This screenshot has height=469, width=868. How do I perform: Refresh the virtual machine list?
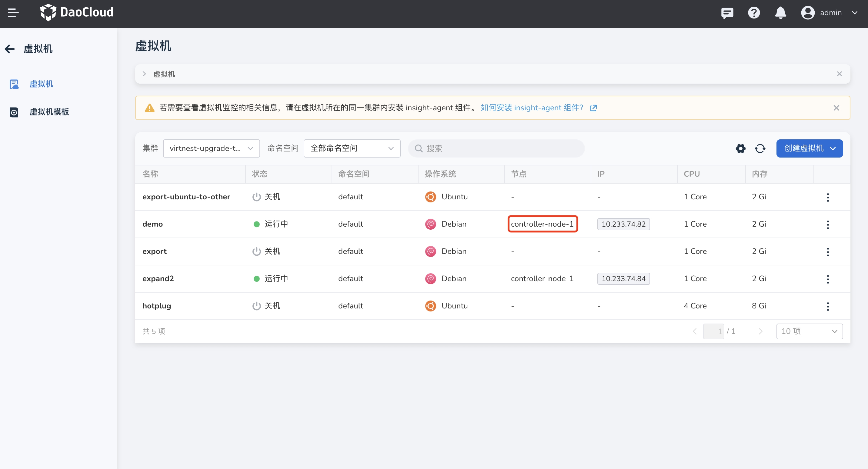coord(760,148)
